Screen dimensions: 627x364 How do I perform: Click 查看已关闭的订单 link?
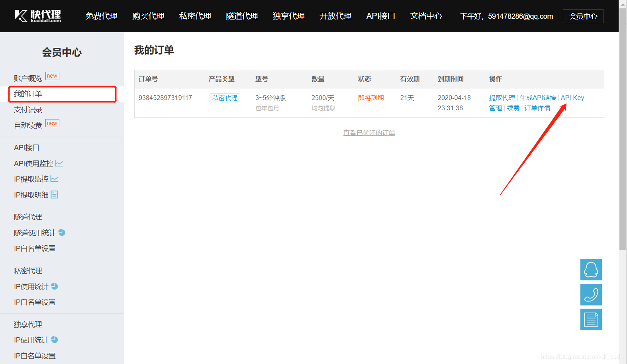pyautogui.click(x=369, y=133)
